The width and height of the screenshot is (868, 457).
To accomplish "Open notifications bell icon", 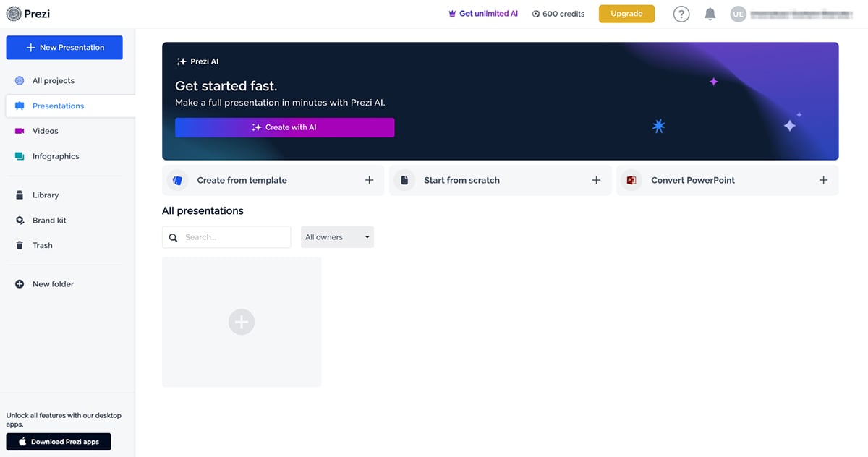I will coord(710,14).
